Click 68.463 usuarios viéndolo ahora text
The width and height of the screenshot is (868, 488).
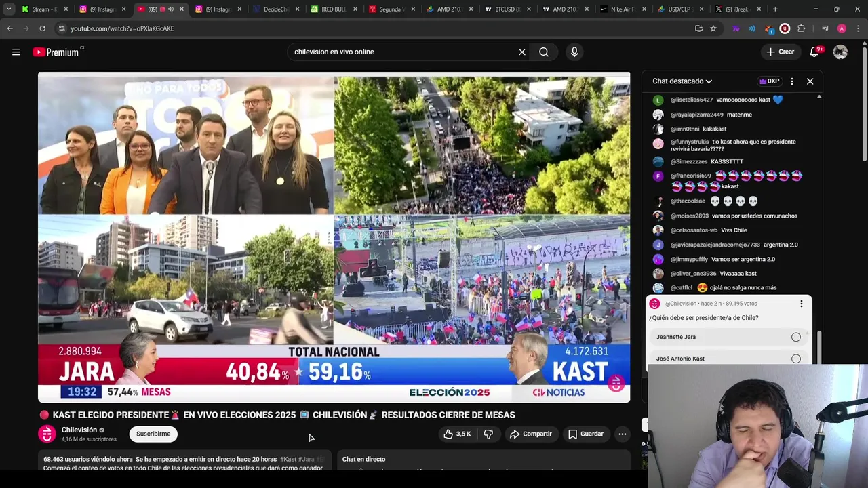pos(88,459)
